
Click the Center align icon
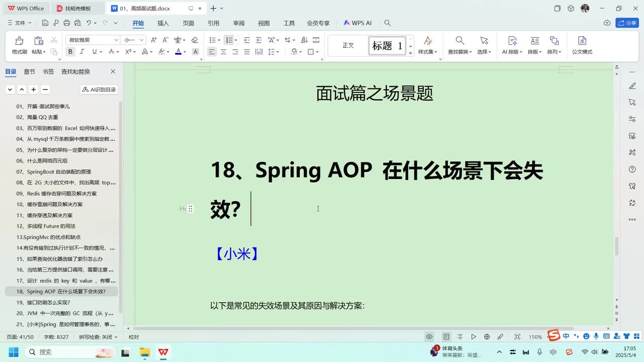pyautogui.click(x=223, y=52)
